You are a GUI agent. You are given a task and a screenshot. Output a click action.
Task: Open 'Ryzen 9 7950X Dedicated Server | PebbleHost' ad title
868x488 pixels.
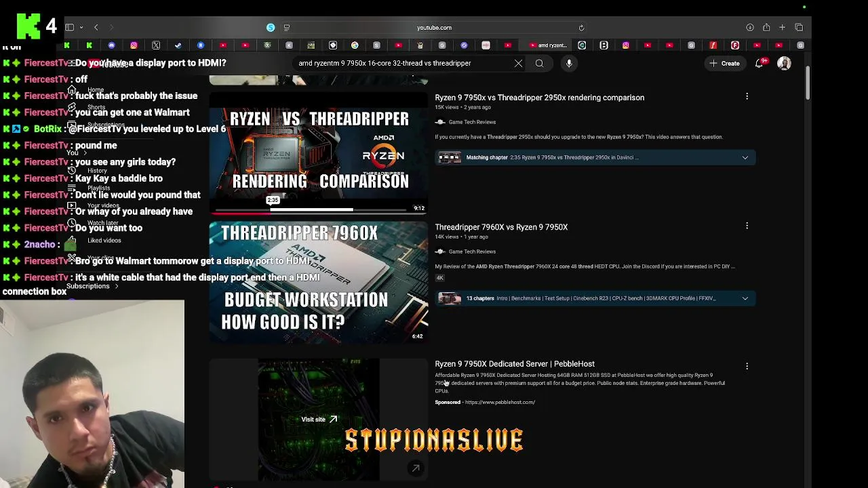[515, 364]
